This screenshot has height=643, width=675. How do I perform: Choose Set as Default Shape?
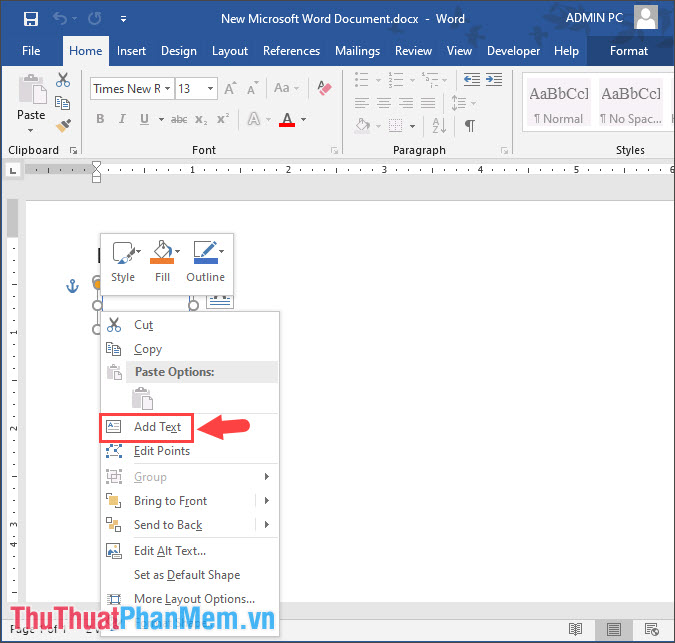click(x=190, y=575)
